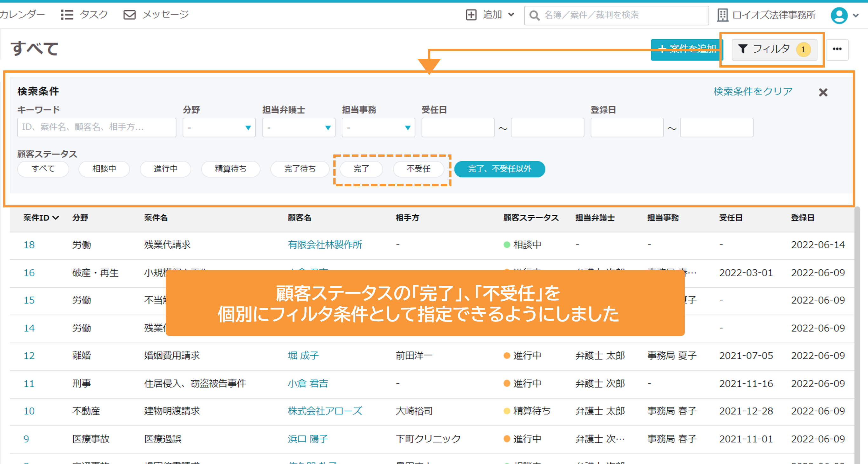Select the 相談中 status filter

coord(104,169)
